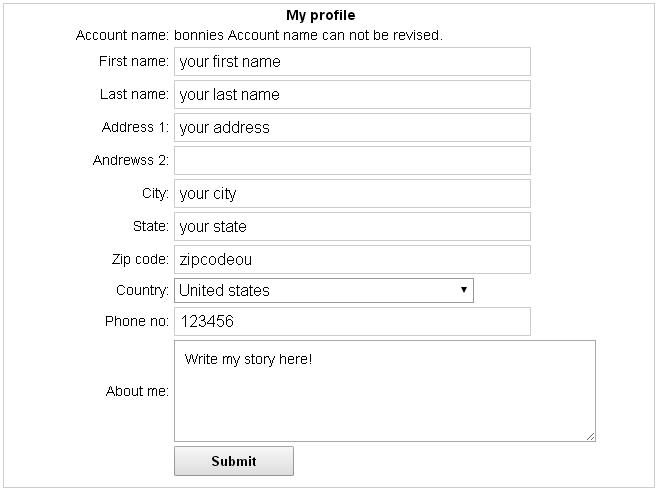This screenshot has width=660, height=490.
Task: Focus the Last name input box
Action: pyautogui.click(x=352, y=94)
